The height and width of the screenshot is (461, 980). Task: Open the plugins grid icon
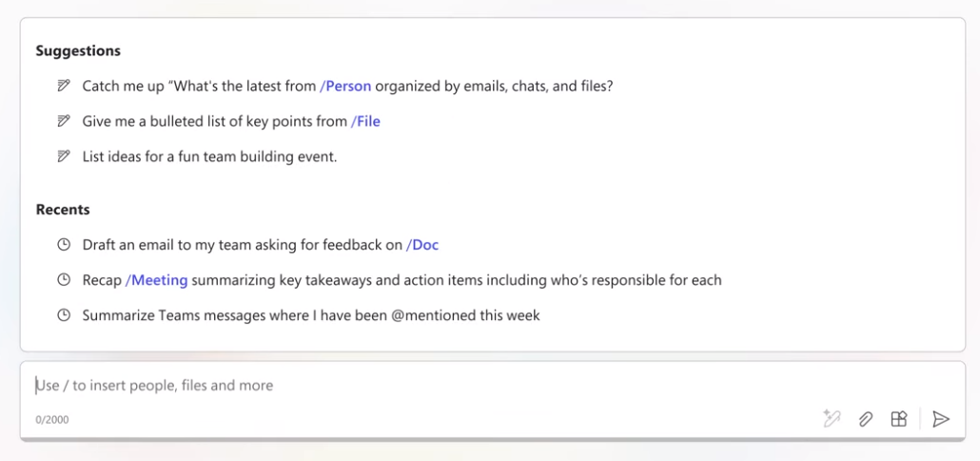(x=898, y=419)
